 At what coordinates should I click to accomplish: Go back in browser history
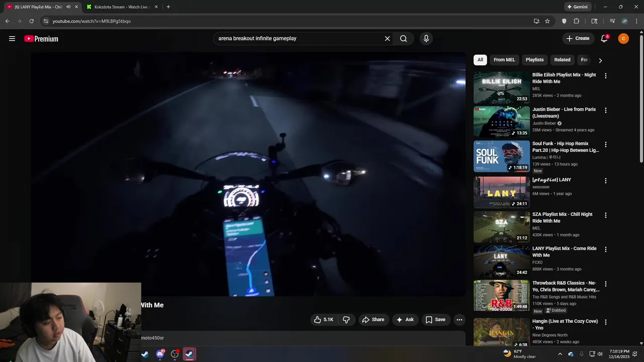tap(7, 21)
